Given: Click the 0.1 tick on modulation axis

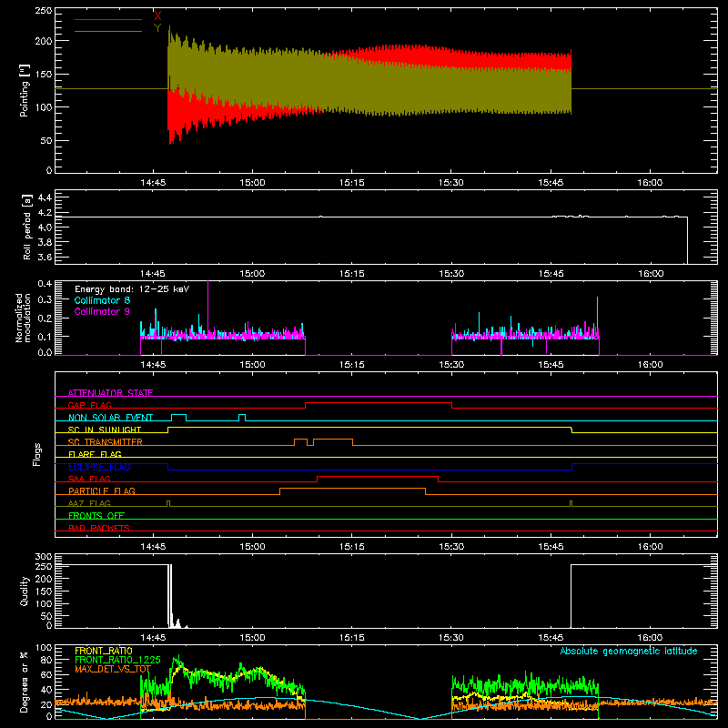Looking at the screenshot, I should pos(45,337).
